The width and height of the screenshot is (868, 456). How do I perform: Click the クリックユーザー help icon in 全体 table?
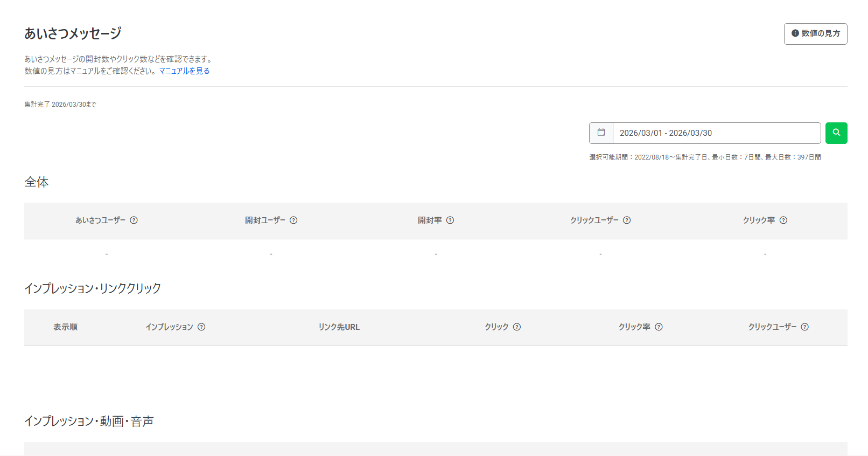[627, 220]
